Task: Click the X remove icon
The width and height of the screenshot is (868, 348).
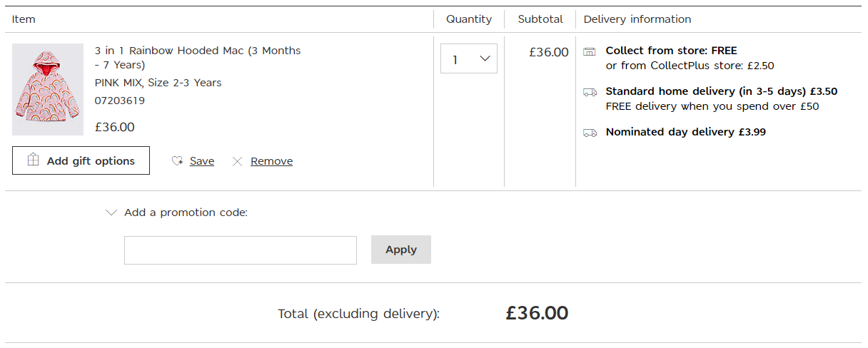Action: click(x=238, y=161)
